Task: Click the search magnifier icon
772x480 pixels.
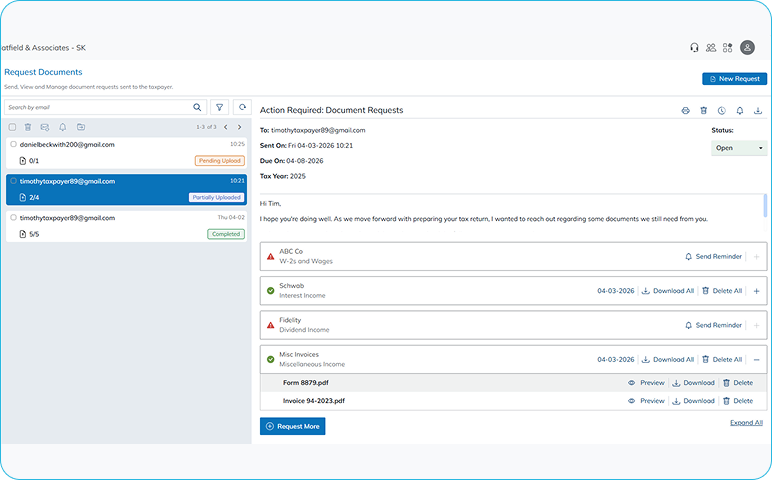Action: point(198,107)
